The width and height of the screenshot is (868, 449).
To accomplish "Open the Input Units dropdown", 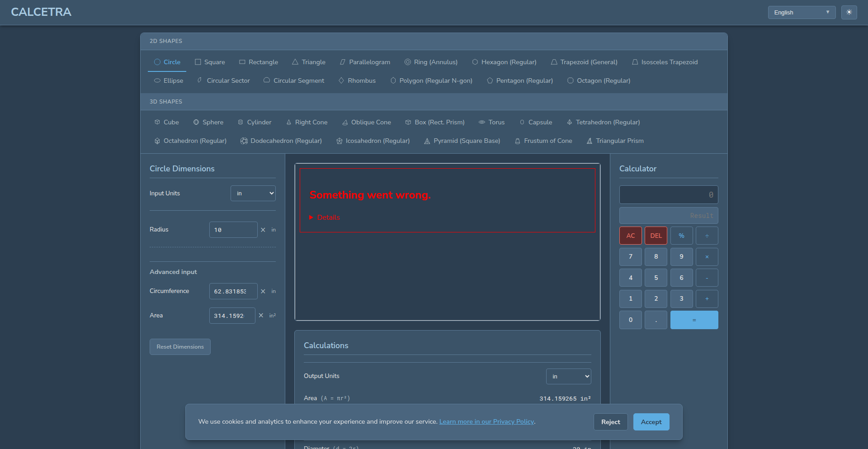I will (x=253, y=194).
